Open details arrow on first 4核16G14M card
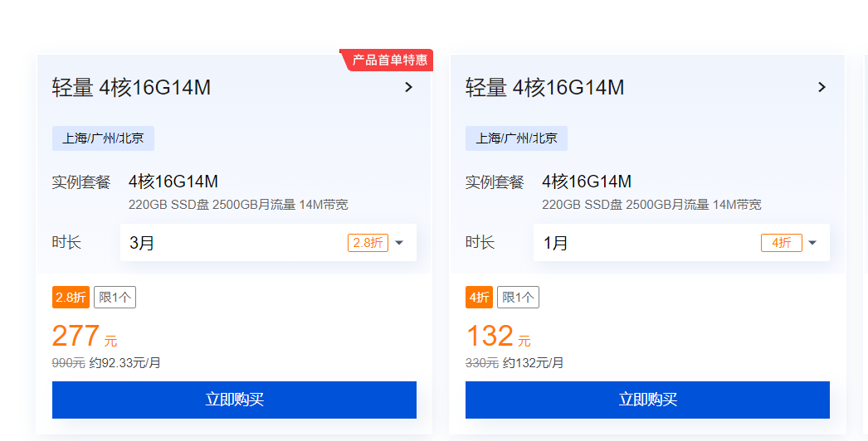Image resolution: width=868 pixels, height=441 pixels. pyautogui.click(x=408, y=87)
